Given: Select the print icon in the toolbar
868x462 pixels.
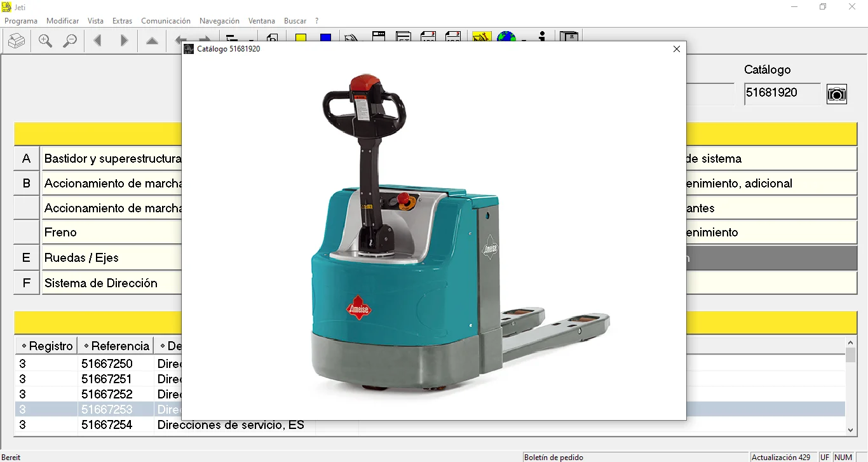Looking at the screenshot, I should (17, 40).
